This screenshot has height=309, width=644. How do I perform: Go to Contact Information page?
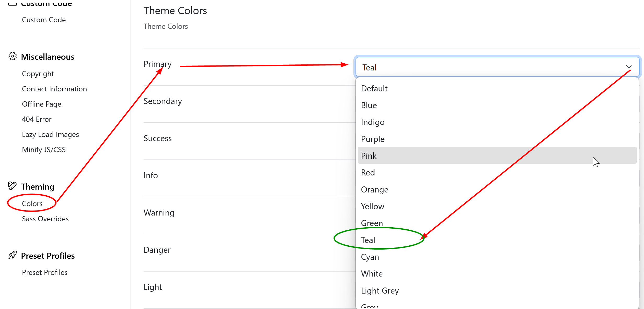(x=54, y=89)
